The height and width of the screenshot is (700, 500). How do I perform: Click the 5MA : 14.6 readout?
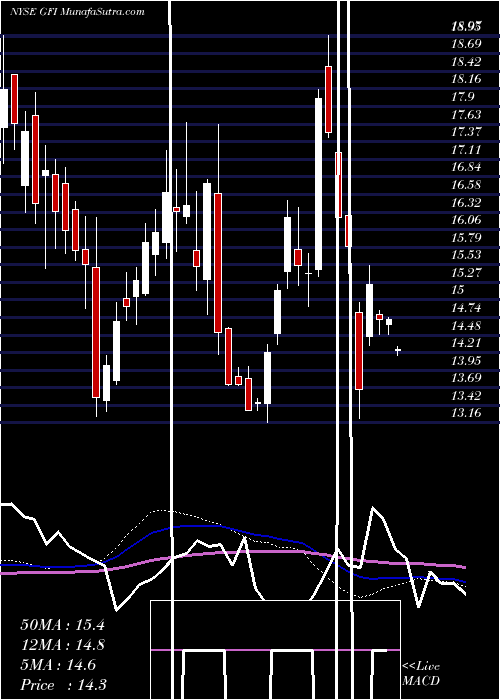click(x=58, y=665)
